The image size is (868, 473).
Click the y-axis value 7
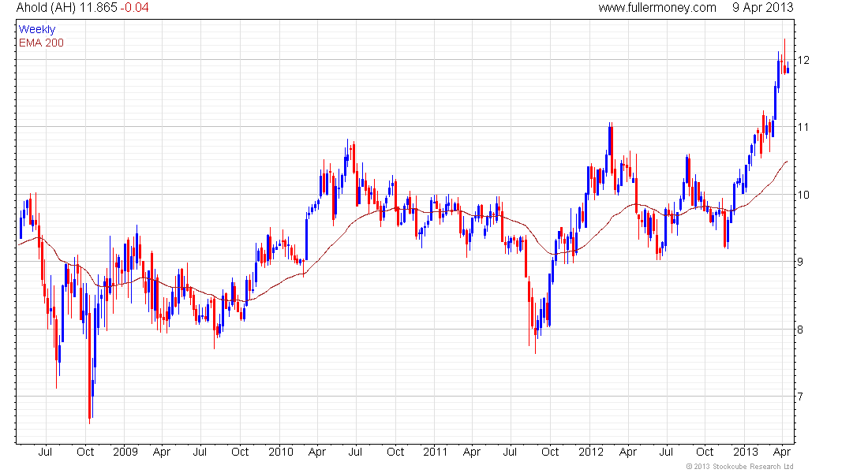click(800, 397)
